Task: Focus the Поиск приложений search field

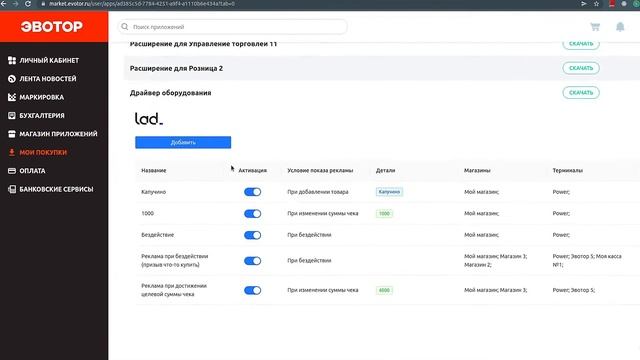Action: tap(233, 27)
